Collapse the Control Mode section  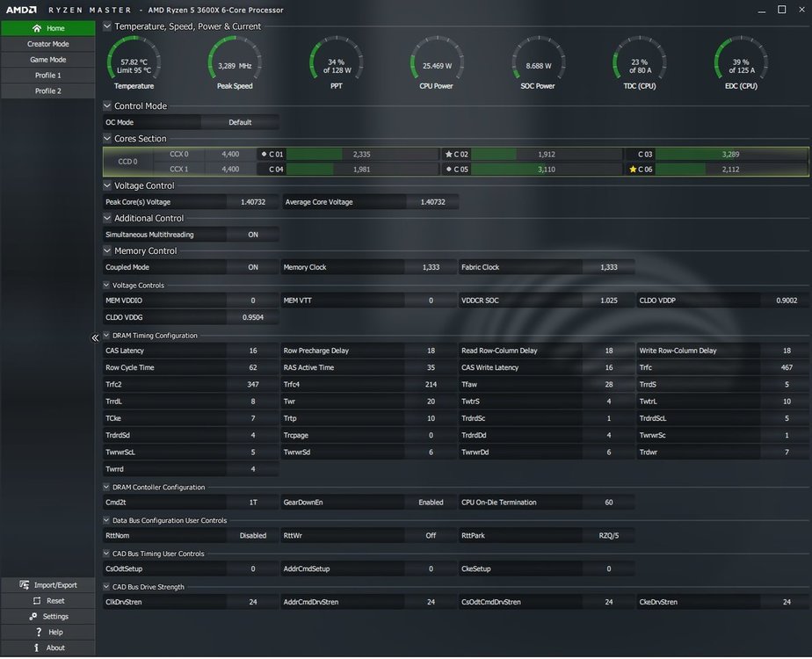pos(107,106)
